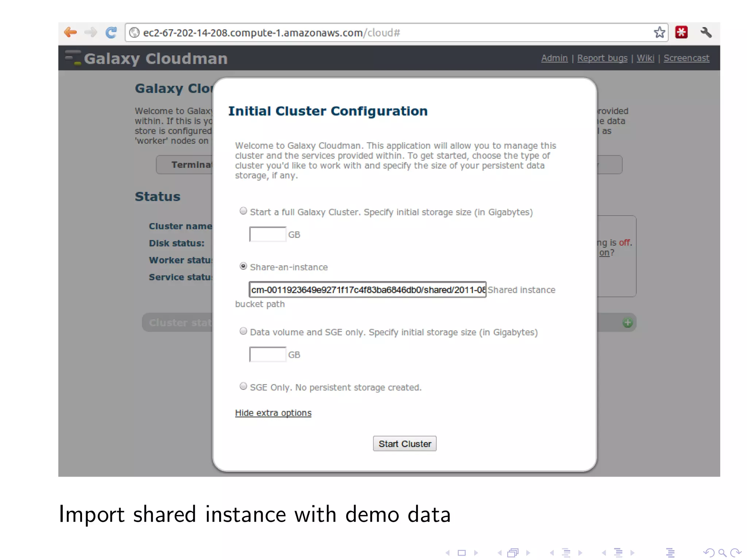Open the Admin link in the header
The height and width of the screenshot is (560, 747).
point(554,58)
